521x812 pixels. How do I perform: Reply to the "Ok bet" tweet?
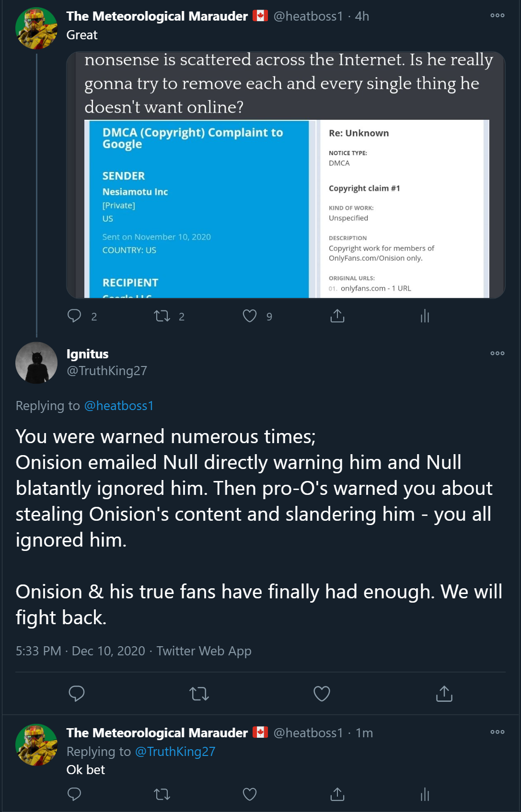(x=74, y=794)
